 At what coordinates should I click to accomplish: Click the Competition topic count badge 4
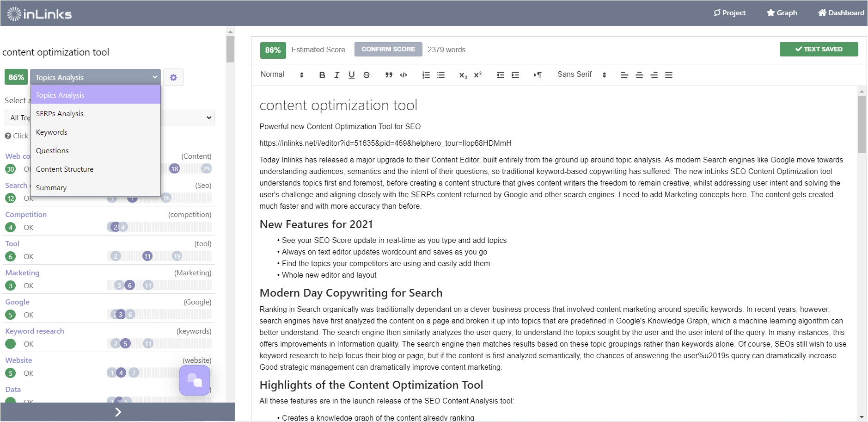11,227
